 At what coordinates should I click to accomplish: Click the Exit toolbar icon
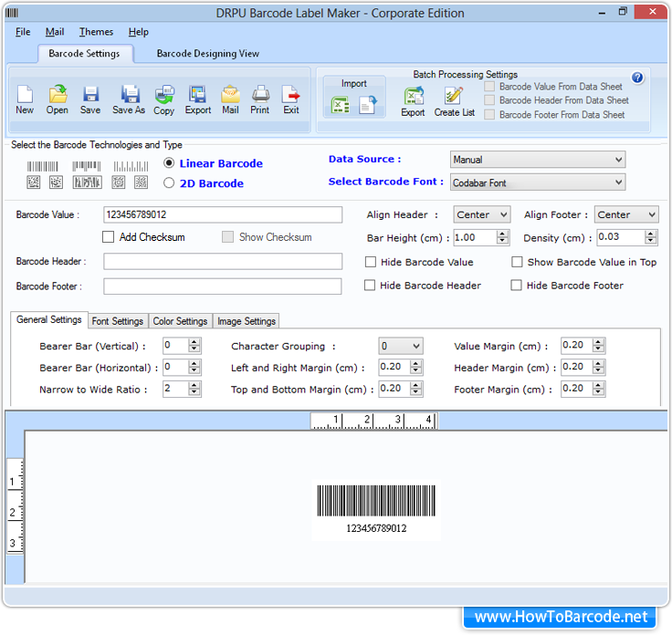pos(291,95)
